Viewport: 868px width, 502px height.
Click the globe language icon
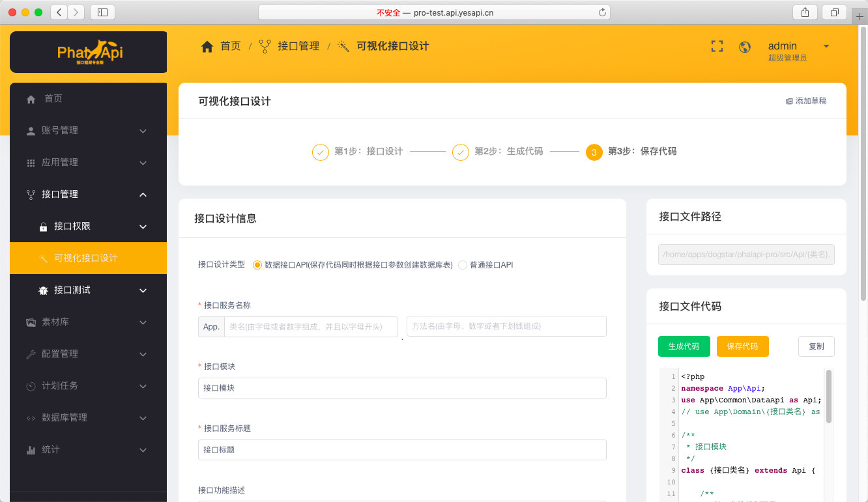pyautogui.click(x=745, y=47)
